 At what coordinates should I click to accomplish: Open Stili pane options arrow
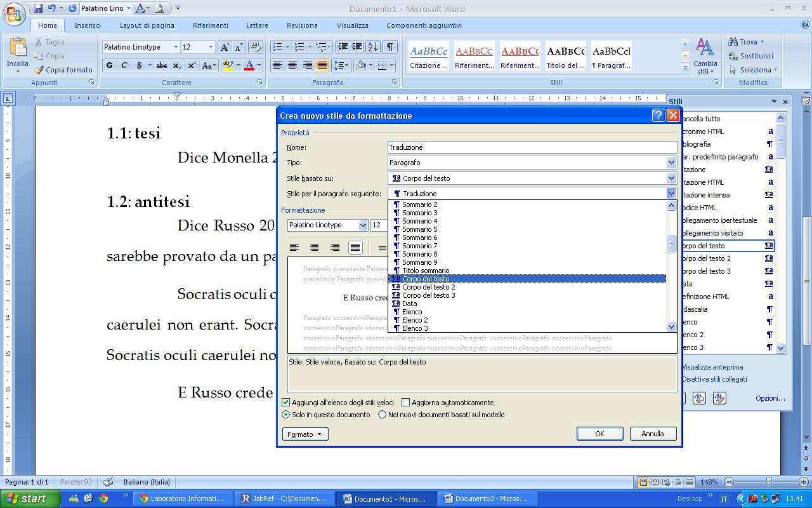[774, 102]
